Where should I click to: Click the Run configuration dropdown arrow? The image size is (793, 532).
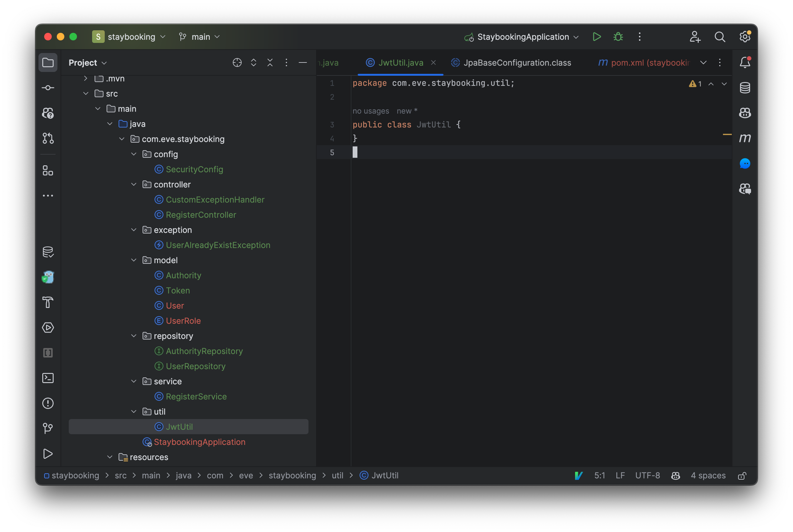(577, 37)
